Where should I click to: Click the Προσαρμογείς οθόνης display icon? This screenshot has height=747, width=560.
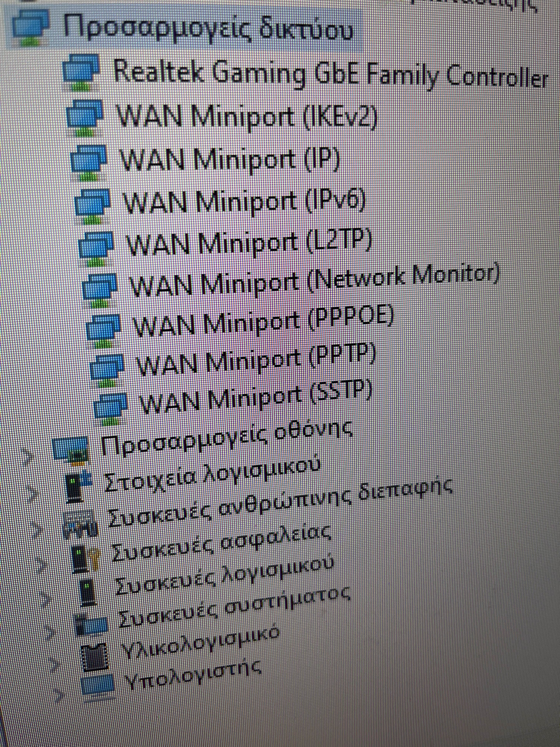coord(71,449)
